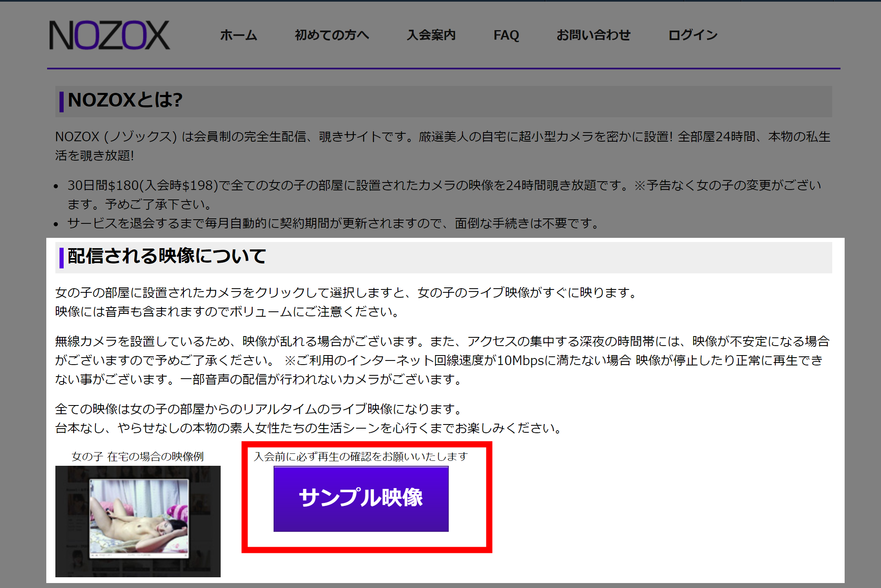Open the FAQ page
Image resolution: width=881 pixels, height=588 pixels.
pos(507,36)
